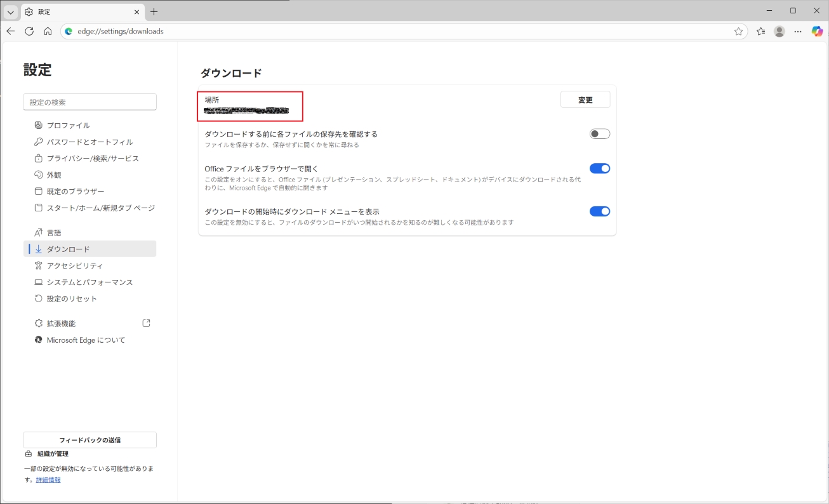Viewport: 829px width, 504px height.
Task: Click the 変更 button for download location
Action: pyautogui.click(x=585, y=100)
